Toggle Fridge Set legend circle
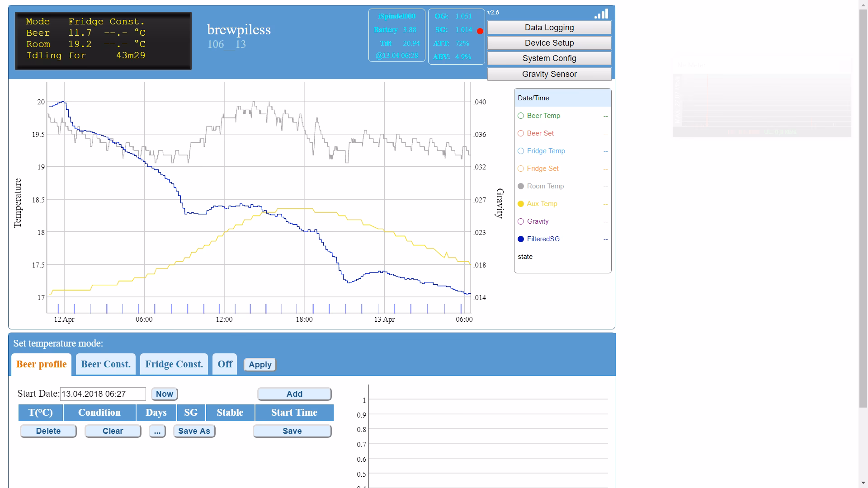This screenshot has width=868, height=488. 521,169
